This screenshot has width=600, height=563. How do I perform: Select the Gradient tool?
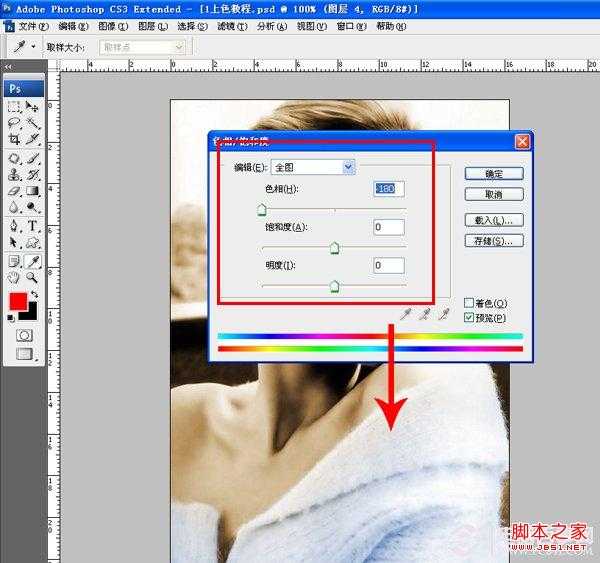33,191
